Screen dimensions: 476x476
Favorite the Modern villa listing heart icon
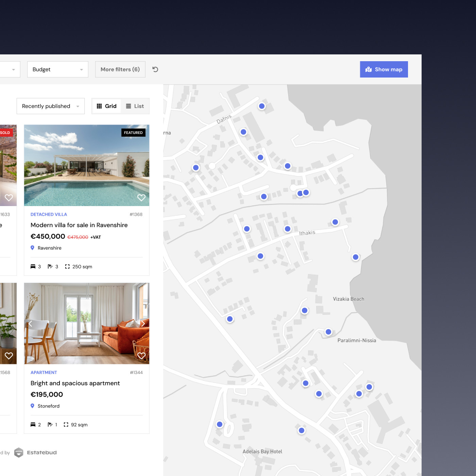pos(141,198)
